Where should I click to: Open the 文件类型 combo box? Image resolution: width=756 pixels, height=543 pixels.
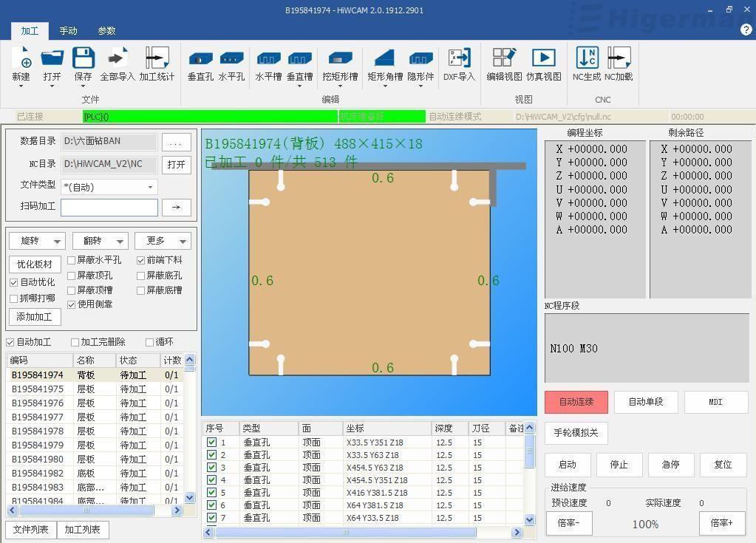tap(109, 187)
